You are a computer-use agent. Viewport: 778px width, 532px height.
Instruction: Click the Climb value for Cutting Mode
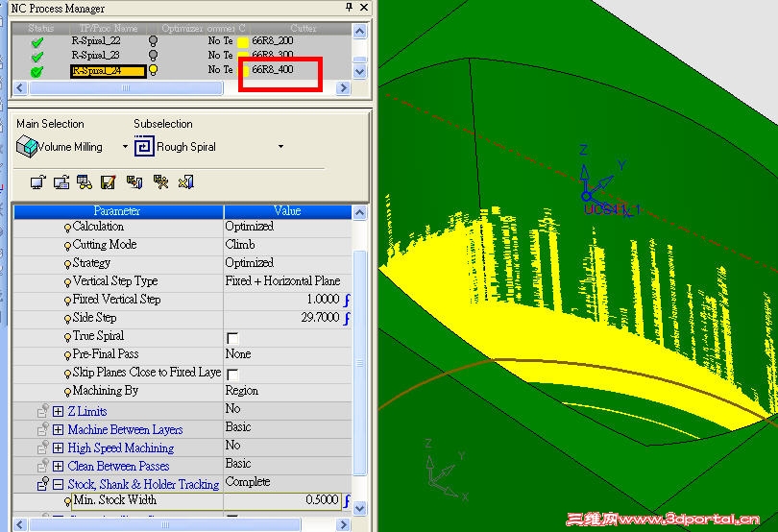tap(240, 245)
